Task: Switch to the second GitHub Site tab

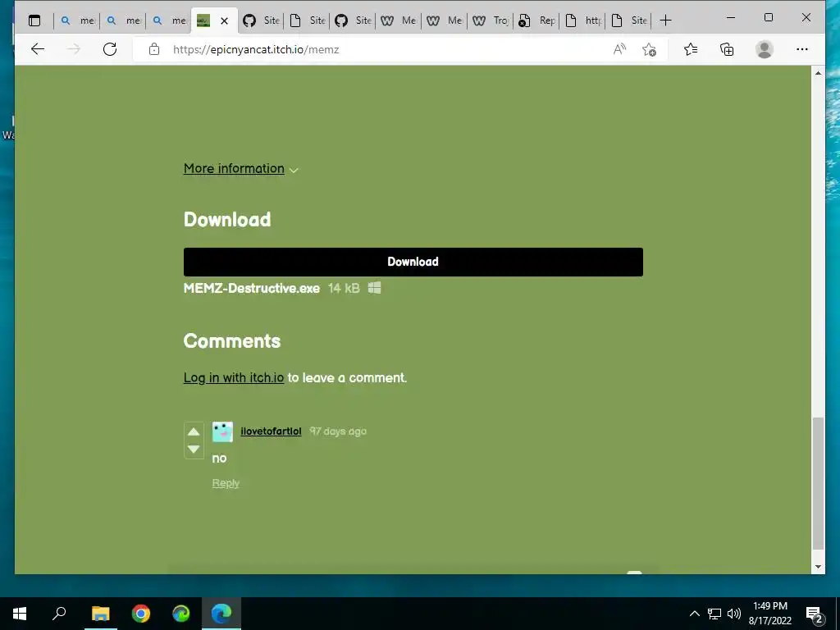Action: [x=353, y=21]
